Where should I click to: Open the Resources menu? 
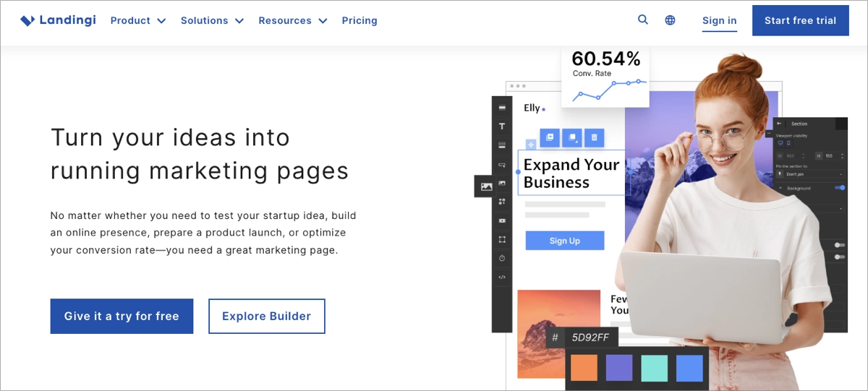coord(293,20)
